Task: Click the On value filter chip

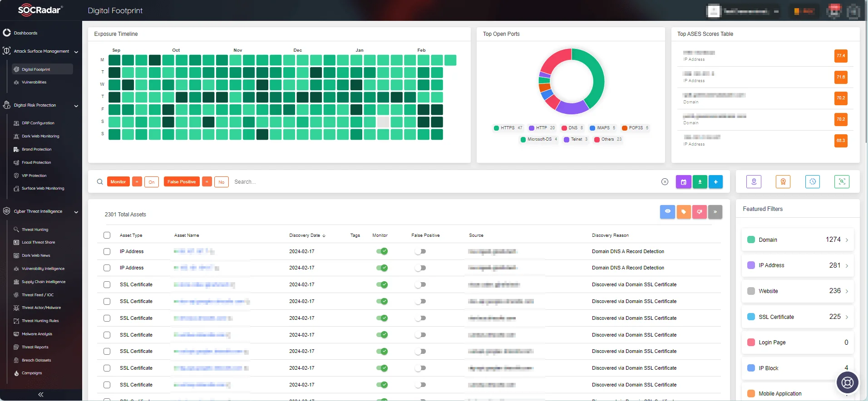Action: click(152, 182)
